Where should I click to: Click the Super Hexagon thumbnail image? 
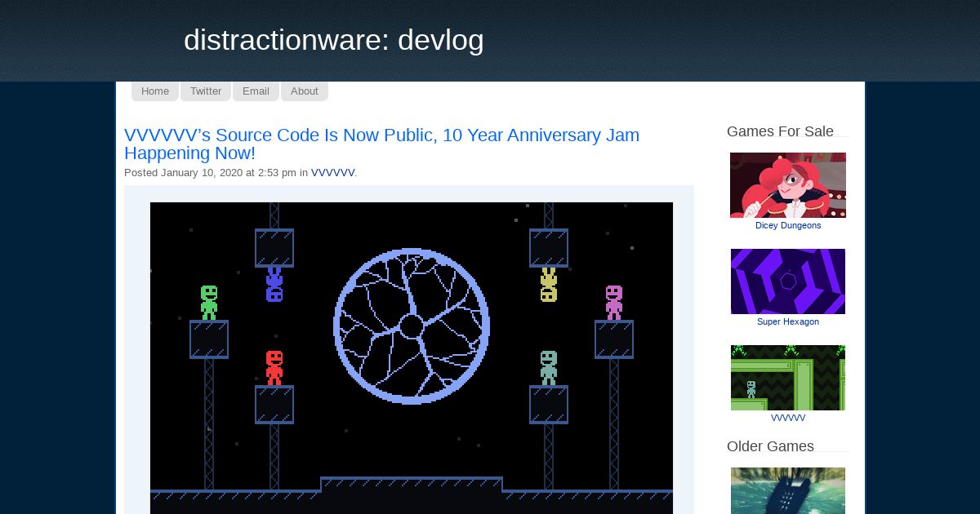[788, 281]
